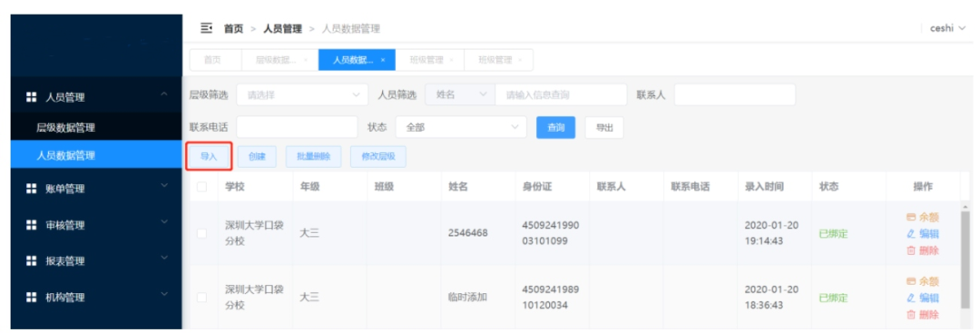
Task: Check the row checkbox for 2546468
Action: (x=201, y=233)
